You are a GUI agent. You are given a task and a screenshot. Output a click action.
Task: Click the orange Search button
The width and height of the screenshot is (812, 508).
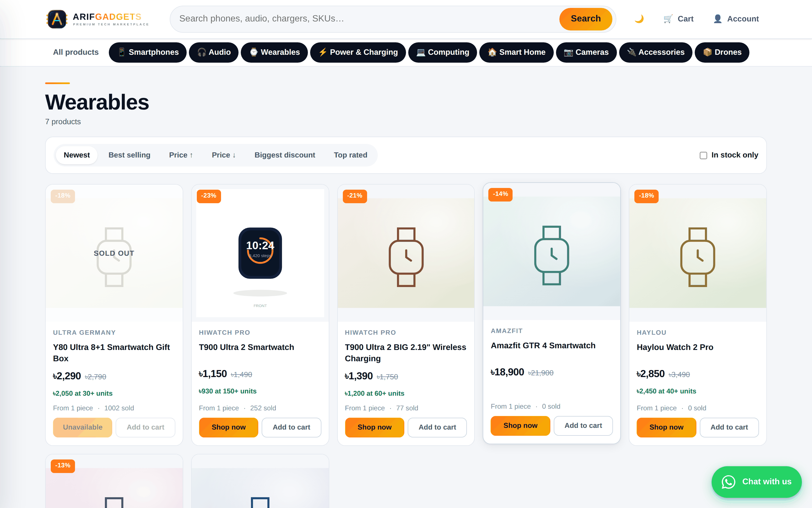click(x=586, y=19)
